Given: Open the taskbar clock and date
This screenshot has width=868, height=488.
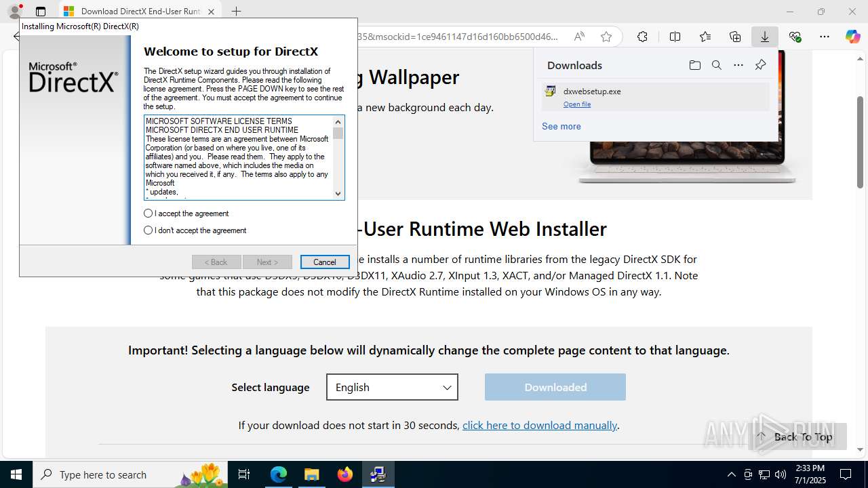Looking at the screenshot, I should coord(810,474).
